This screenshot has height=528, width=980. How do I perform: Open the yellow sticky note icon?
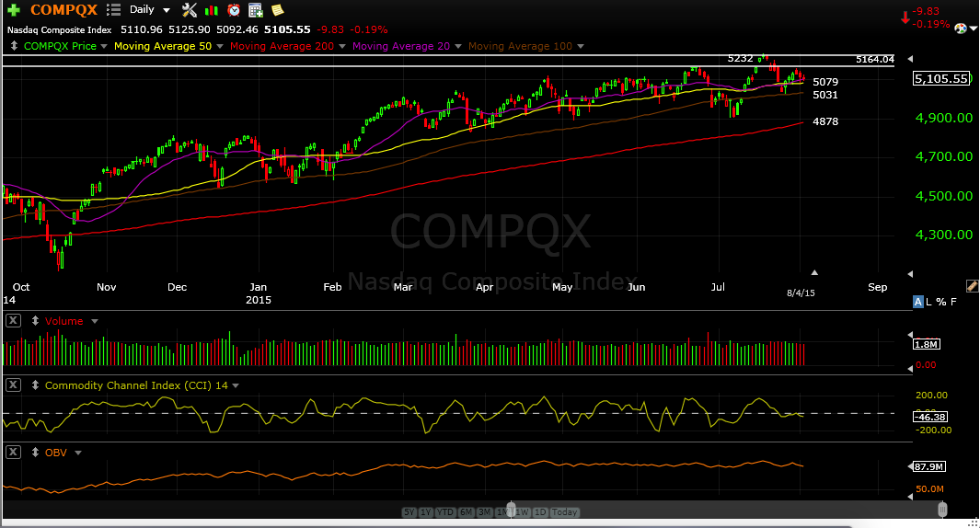[x=277, y=9]
